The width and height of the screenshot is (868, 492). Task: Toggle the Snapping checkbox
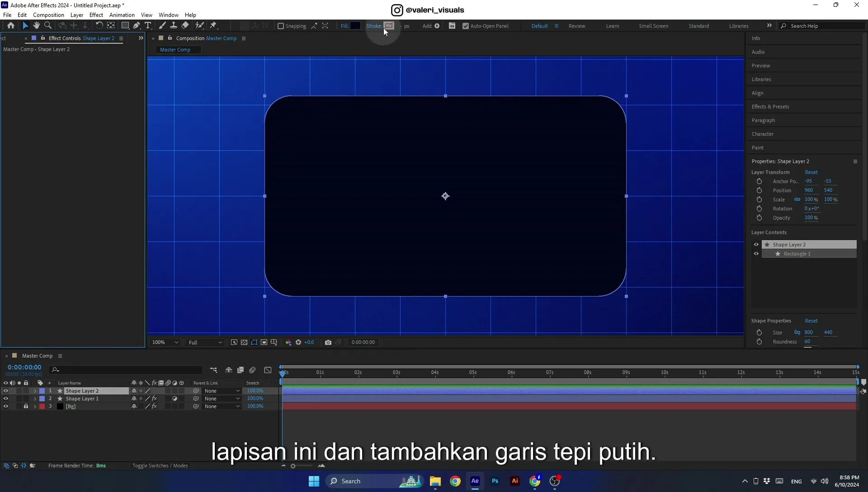(x=281, y=26)
